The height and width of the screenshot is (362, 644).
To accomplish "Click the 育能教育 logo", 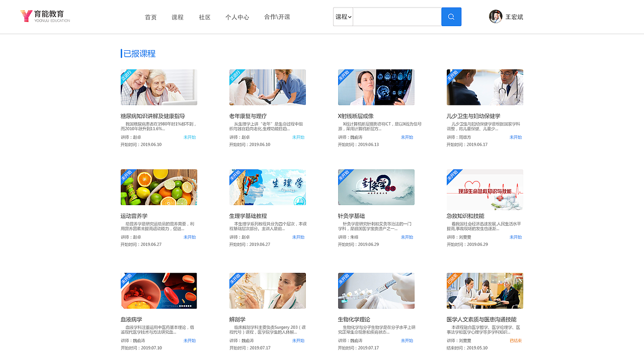I will [44, 16].
